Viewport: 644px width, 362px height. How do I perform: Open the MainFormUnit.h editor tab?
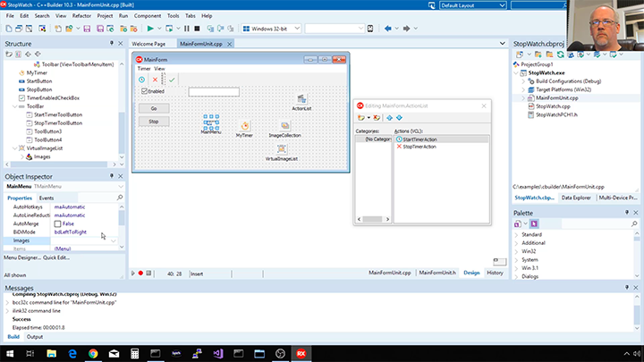coord(437,273)
